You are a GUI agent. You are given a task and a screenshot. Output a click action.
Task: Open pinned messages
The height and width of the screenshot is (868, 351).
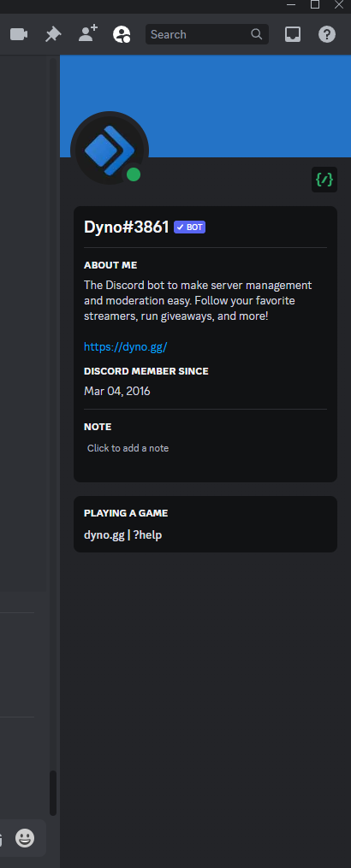click(x=53, y=34)
